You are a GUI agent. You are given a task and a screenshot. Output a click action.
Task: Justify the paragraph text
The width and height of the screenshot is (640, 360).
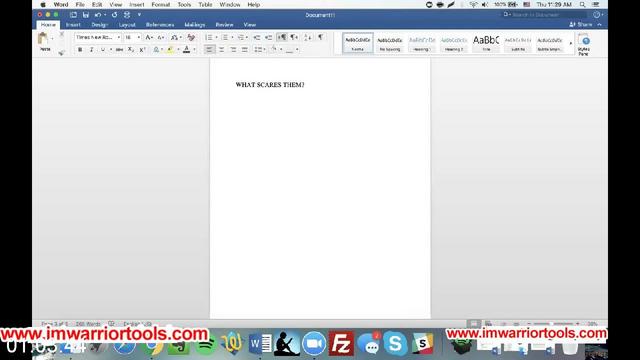click(x=245, y=50)
